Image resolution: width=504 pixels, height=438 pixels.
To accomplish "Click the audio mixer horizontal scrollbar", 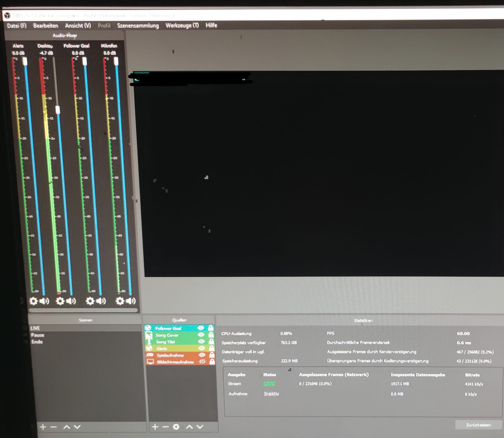I will (83, 310).
